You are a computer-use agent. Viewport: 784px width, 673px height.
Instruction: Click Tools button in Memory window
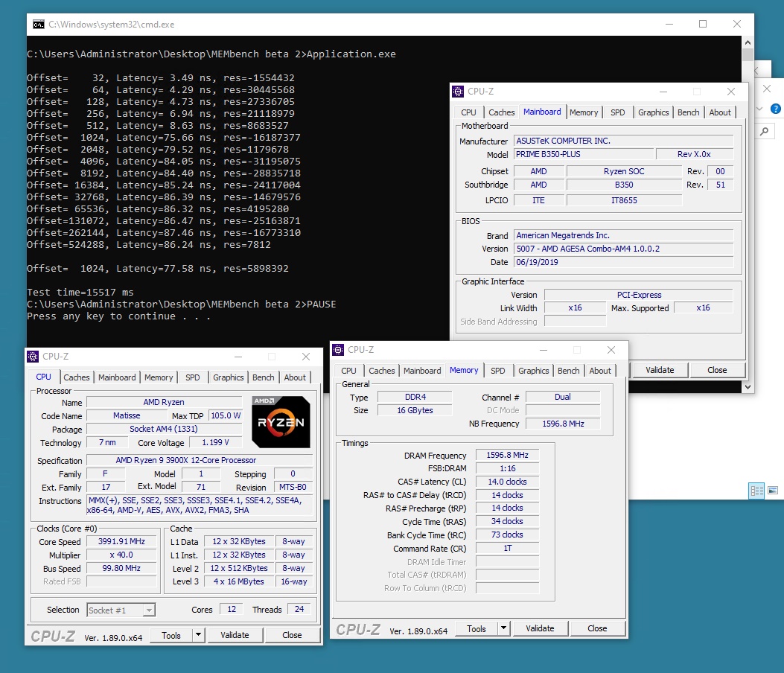click(x=476, y=628)
